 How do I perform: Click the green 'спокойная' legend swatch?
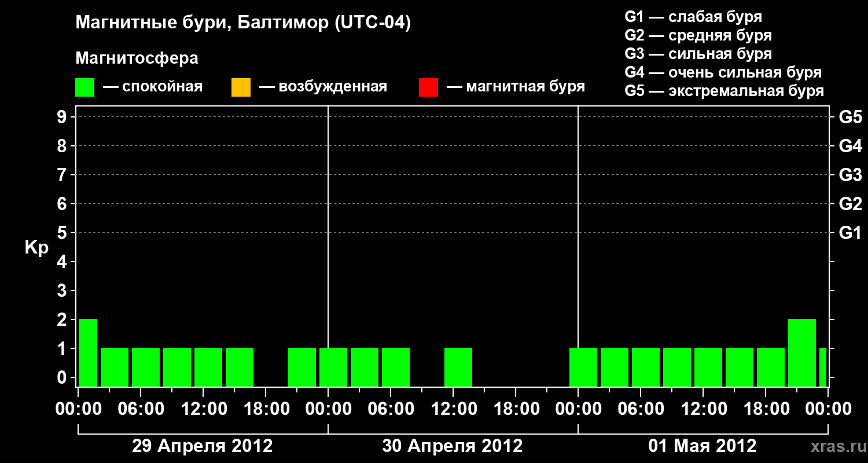85,87
